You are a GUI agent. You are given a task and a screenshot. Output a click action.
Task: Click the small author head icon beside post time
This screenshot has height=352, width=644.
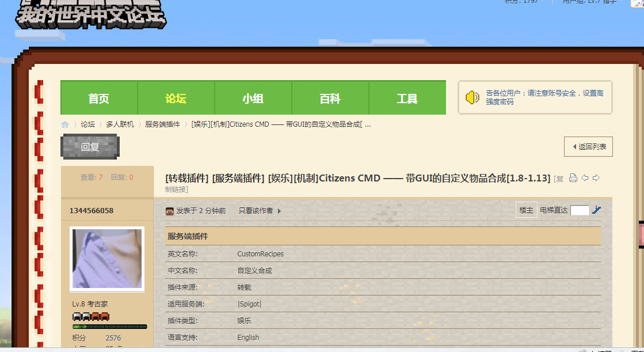(x=170, y=211)
